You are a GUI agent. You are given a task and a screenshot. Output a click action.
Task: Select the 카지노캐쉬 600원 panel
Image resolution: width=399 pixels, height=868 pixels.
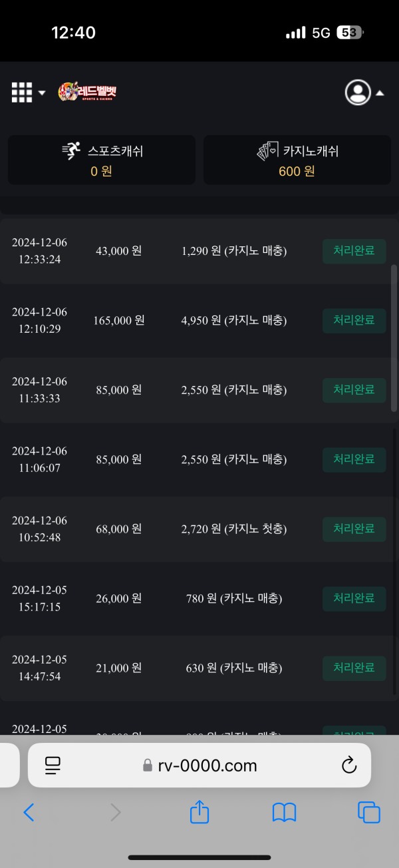click(297, 160)
